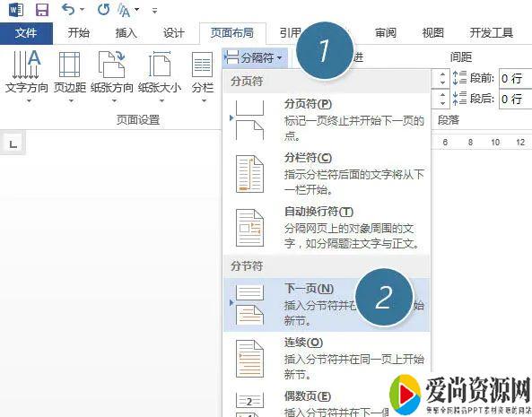This screenshot has height=417, width=532.
Task: Select 自动换行符(T) text wrapping option
Action: (327, 228)
